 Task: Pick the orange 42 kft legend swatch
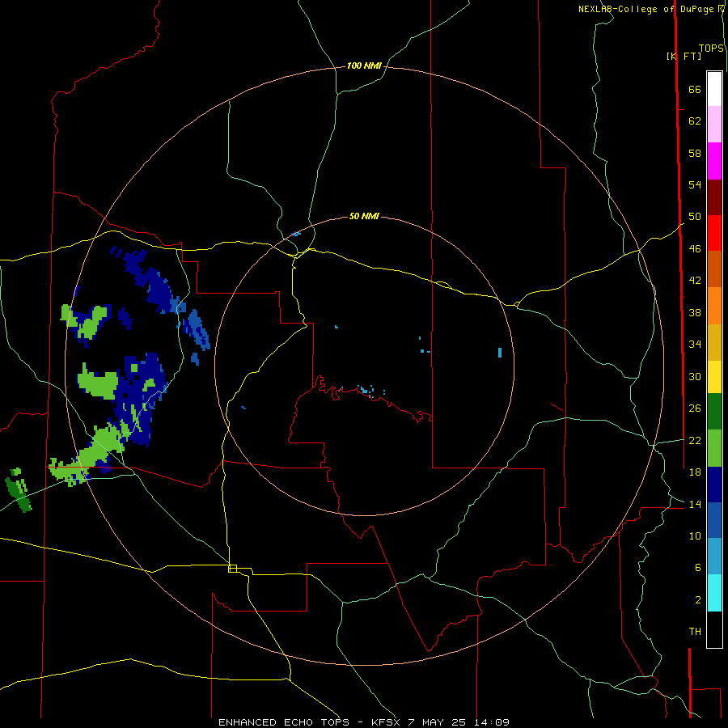click(714, 306)
